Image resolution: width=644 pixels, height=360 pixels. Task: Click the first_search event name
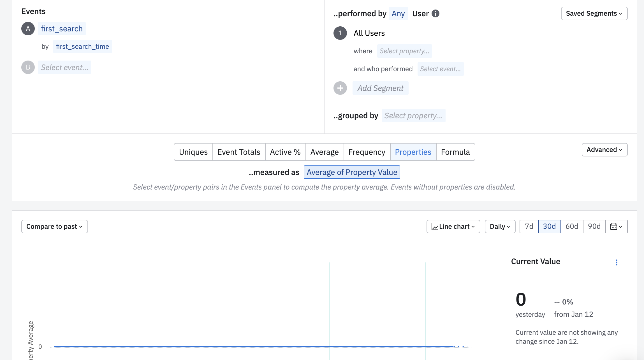point(62,29)
